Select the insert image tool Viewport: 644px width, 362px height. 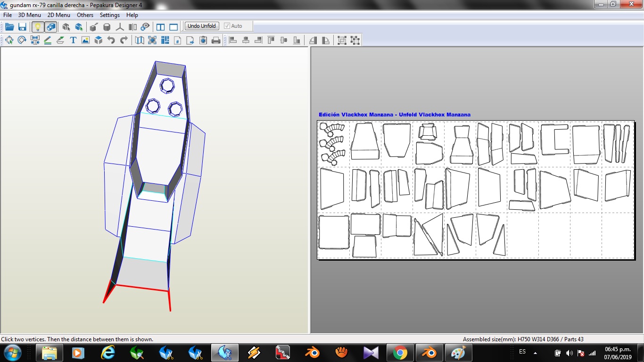tap(85, 40)
